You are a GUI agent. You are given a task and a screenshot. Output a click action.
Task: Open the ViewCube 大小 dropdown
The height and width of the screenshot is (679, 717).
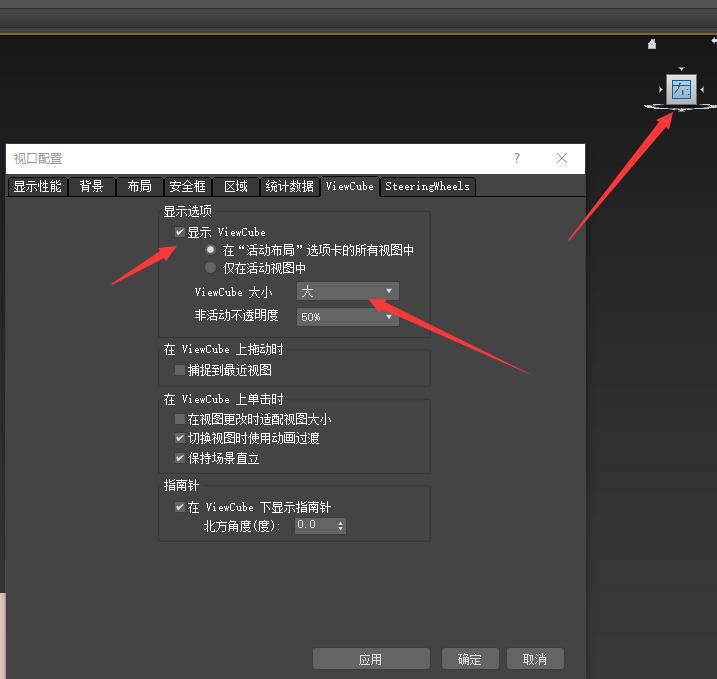tap(348, 291)
